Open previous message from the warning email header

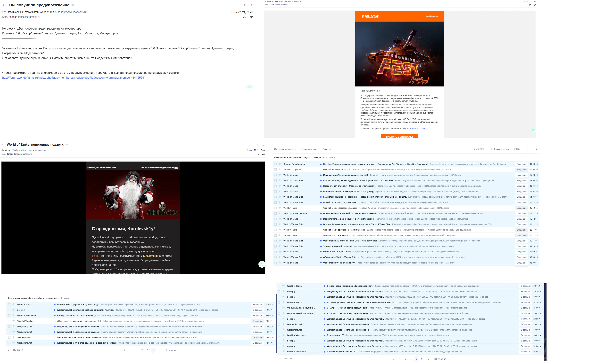coord(244,5)
